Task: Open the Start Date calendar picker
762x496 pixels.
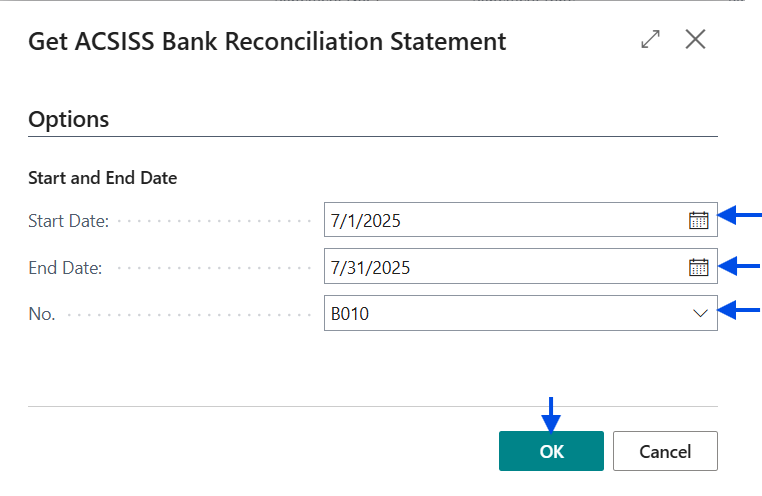Action: pyautogui.click(x=698, y=220)
